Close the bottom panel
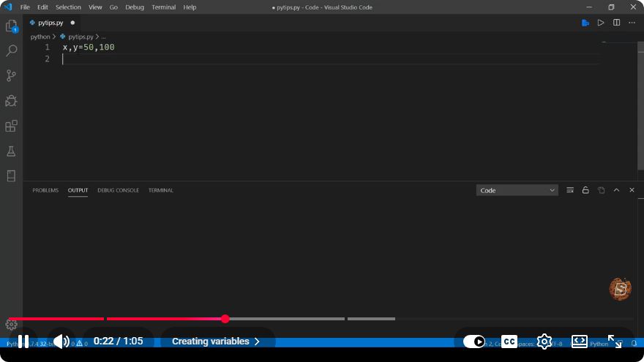The height and width of the screenshot is (362, 644). click(x=632, y=190)
